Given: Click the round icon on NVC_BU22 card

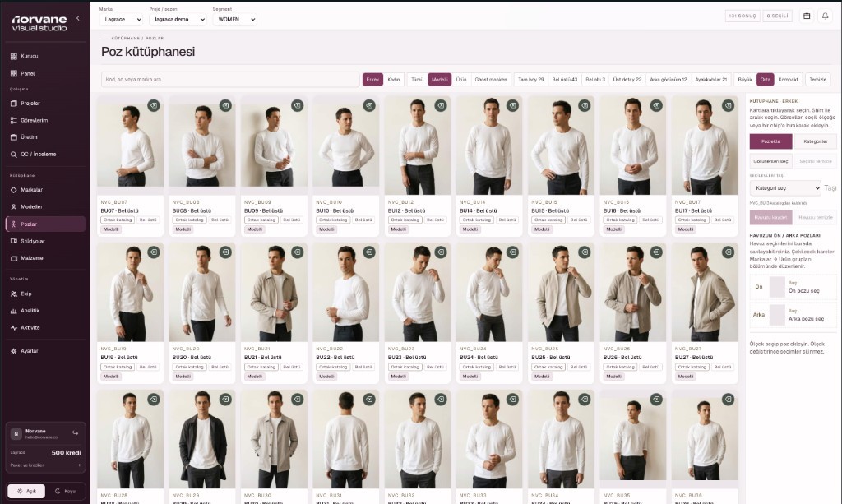Looking at the screenshot, I should point(369,252).
